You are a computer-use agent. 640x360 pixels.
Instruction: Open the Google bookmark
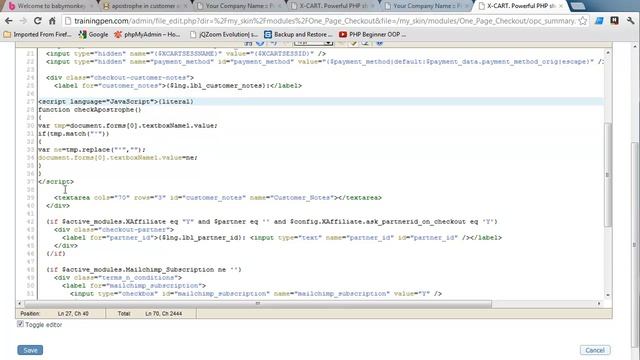93,35
